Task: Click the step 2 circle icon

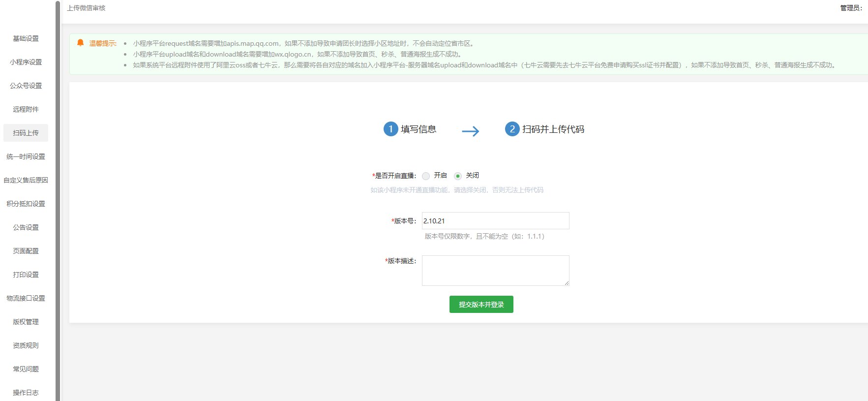Action: click(512, 129)
